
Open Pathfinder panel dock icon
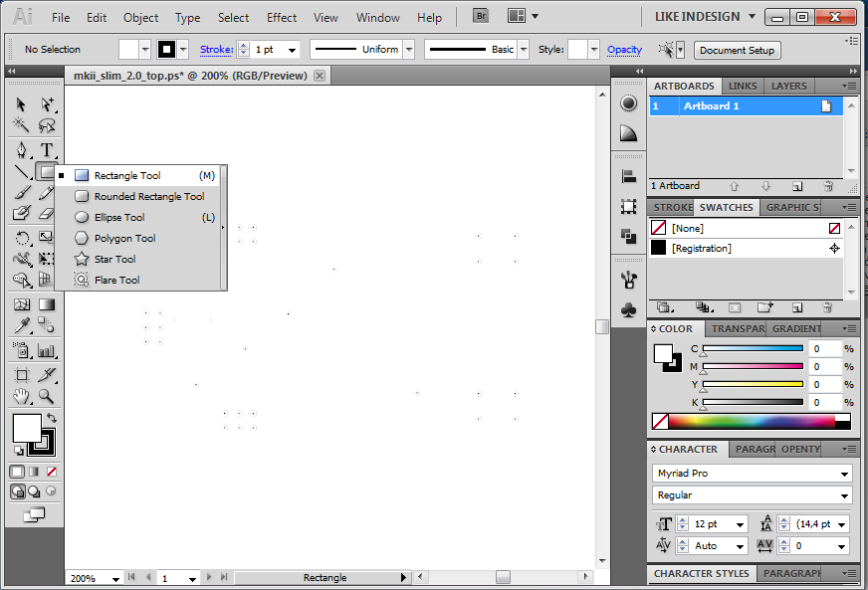[x=628, y=237]
